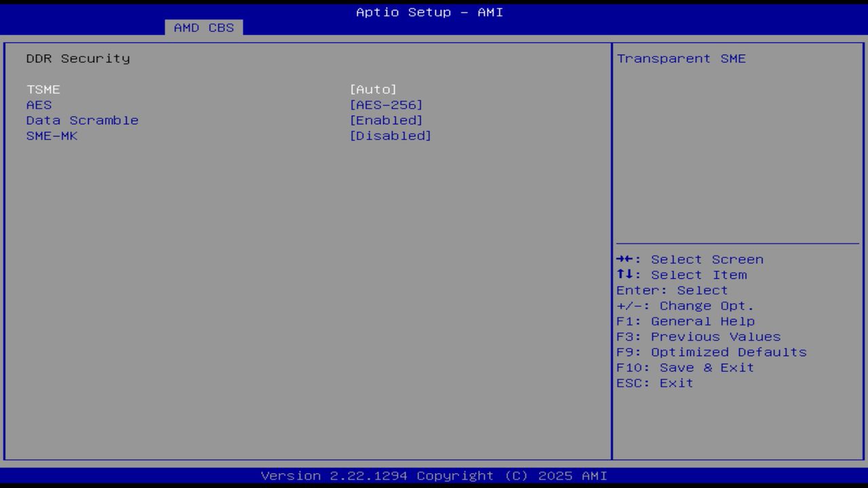The image size is (868, 488).
Task: Toggle SME-MK from Disabled
Action: 391,136
